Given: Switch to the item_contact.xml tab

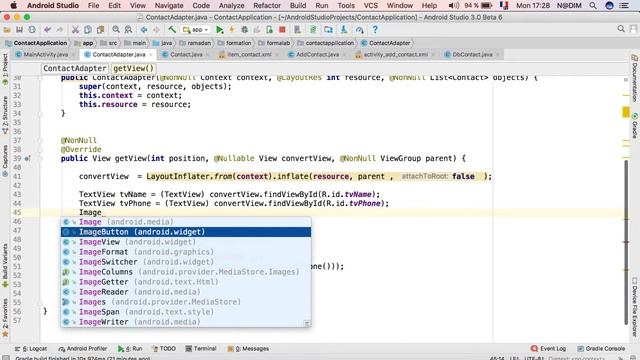Looking at the screenshot, I should click(x=249, y=54).
